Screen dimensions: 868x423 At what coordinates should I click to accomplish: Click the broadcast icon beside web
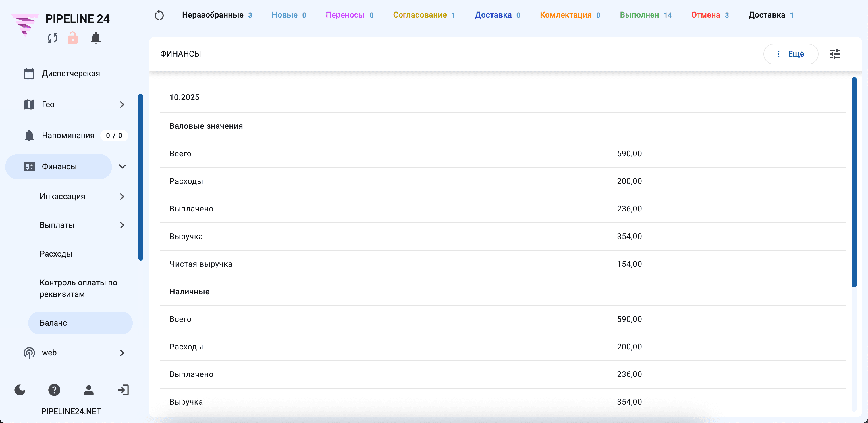click(x=29, y=353)
